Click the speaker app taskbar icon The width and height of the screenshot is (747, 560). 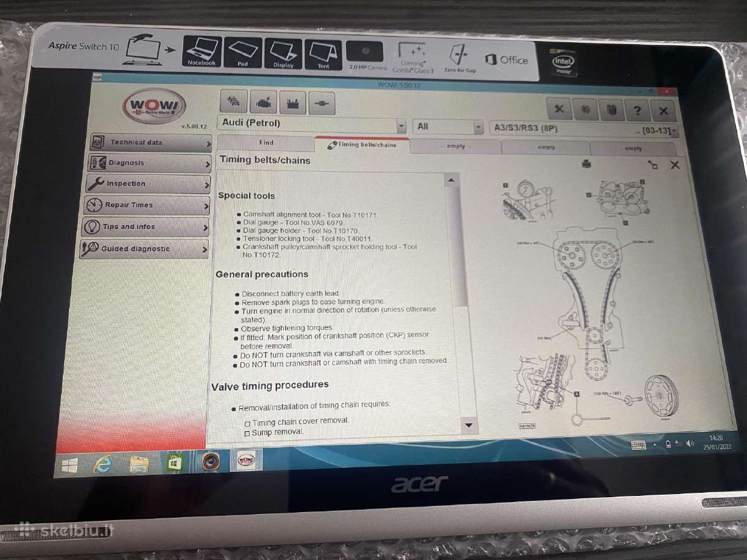click(x=211, y=462)
